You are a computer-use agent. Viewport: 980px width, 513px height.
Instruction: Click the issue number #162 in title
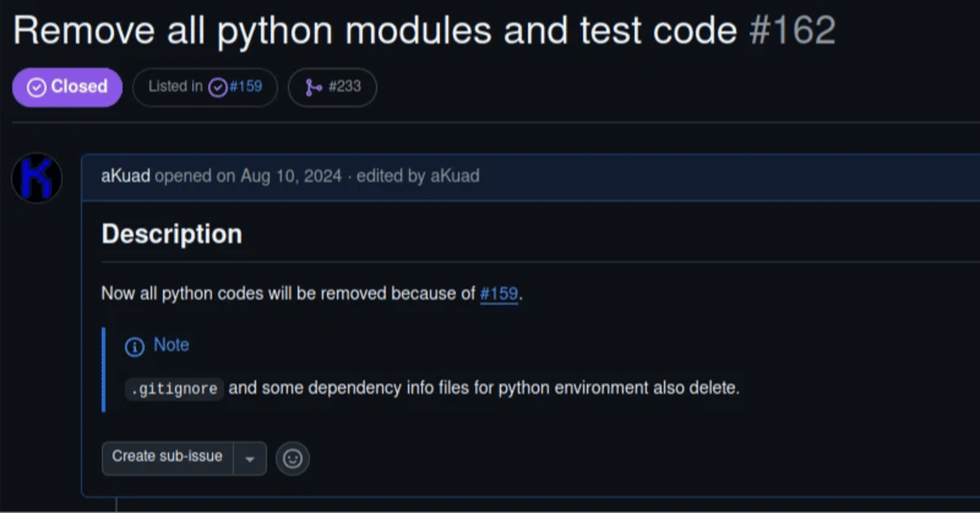792,31
